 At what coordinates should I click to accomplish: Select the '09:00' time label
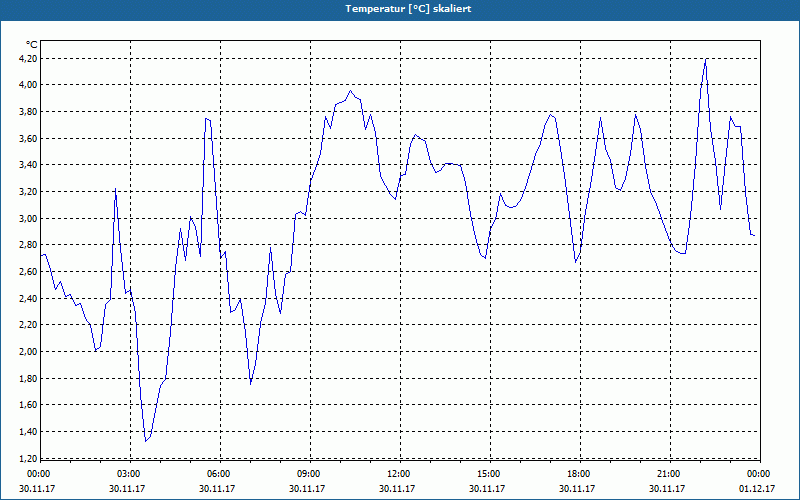tap(308, 474)
